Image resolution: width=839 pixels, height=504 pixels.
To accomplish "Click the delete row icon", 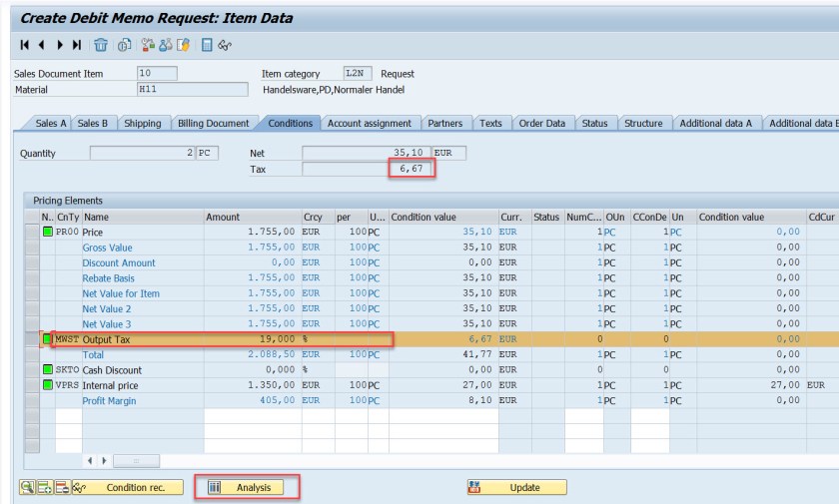I will (x=61, y=488).
